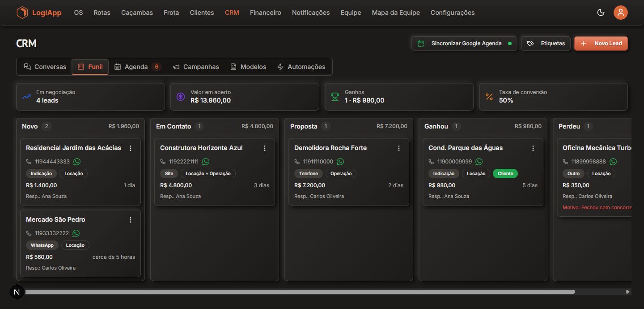Expand options for Demolidora Rocha Forte card
Screen dimensions: 644x309
coord(399,148)
